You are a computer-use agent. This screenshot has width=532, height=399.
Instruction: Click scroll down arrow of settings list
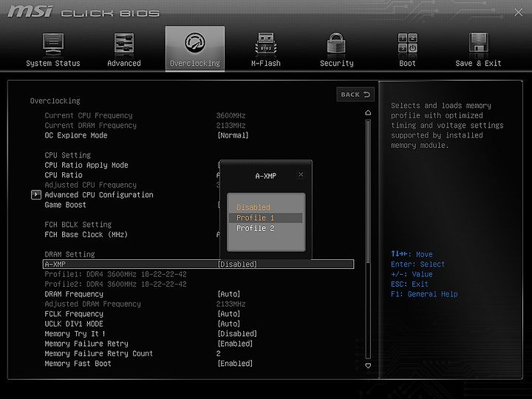pos(368,366)
